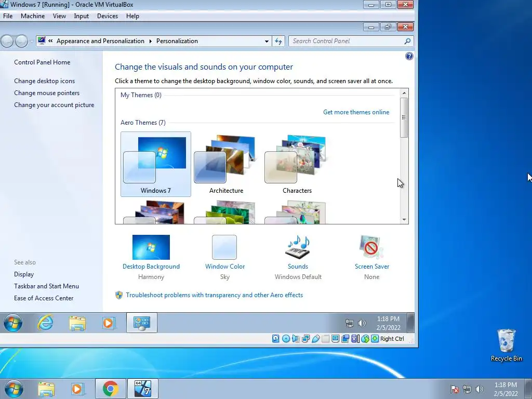The image size is (532, 399).
Task: Click the VirtualBox shared folders icon
Action: (325, 339)
